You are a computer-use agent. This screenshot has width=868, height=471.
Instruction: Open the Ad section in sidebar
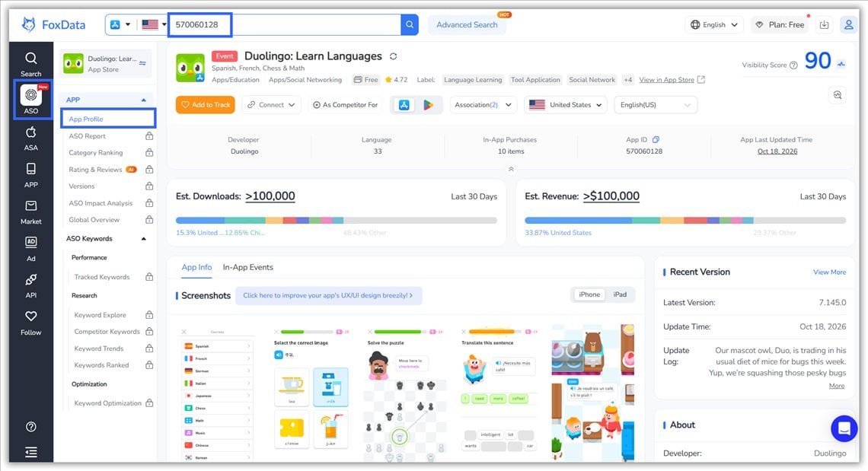[31, 249]
